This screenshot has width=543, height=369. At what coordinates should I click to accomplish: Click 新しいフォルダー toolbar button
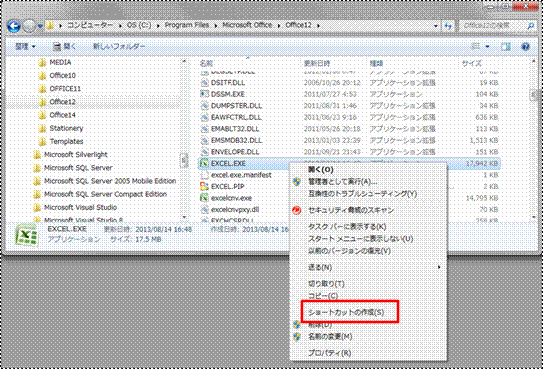click(x=119, y=46)
